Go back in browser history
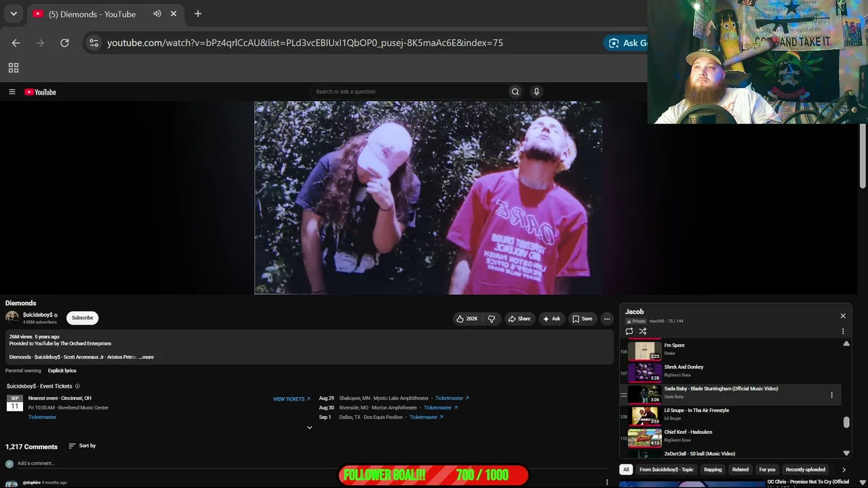Screen dimensions: 868x488 16,43
